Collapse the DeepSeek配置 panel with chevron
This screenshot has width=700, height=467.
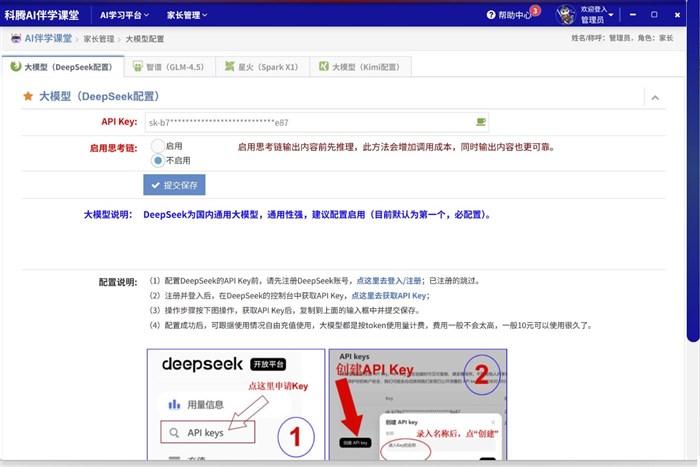coord(655,97)
